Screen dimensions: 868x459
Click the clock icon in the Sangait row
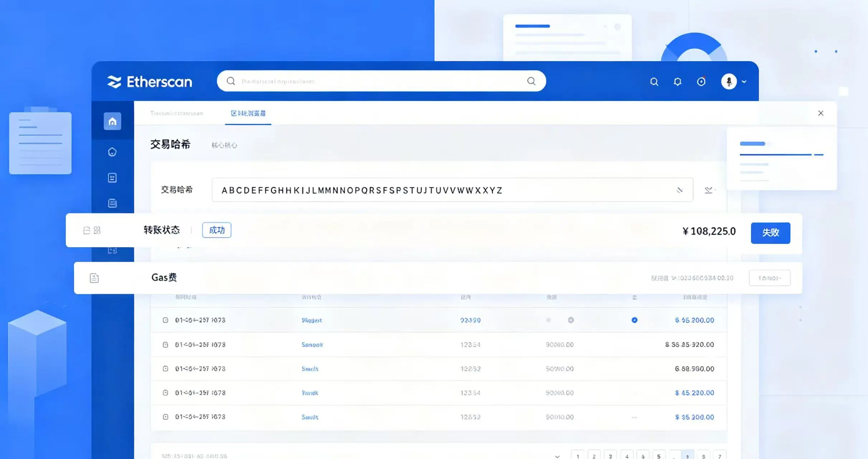(165, 345)
